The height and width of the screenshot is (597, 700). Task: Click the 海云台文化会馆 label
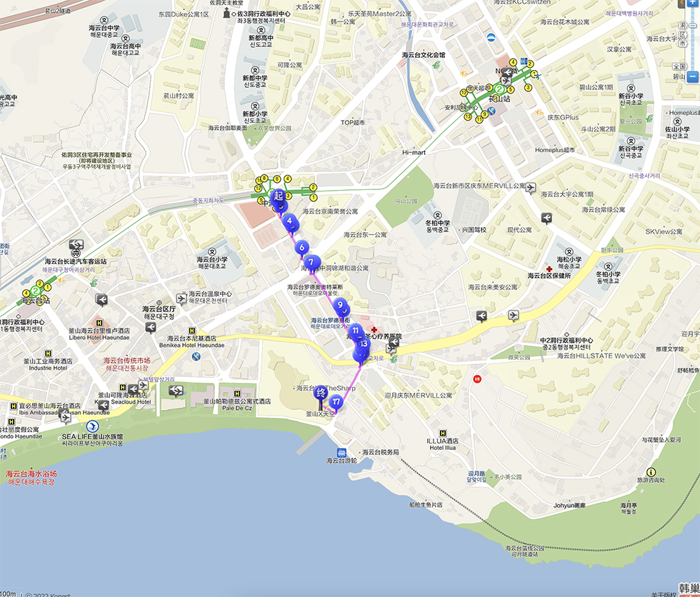click(423, 55)
